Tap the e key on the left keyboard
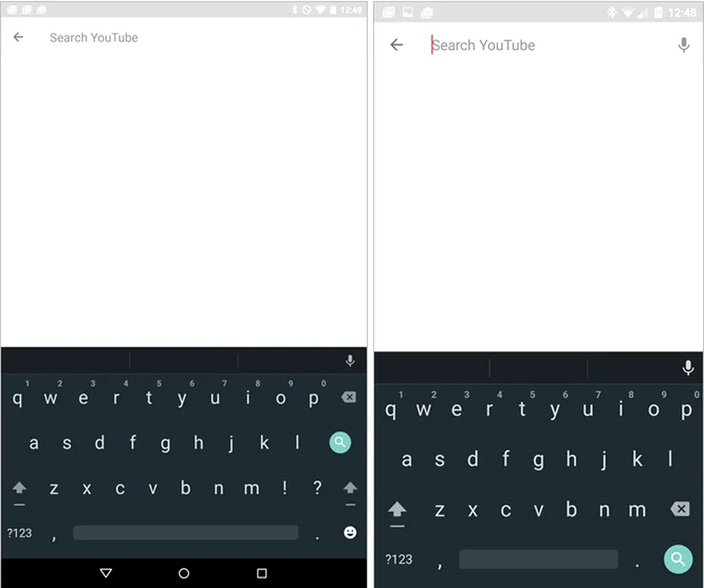Image resolution: width=704 pixels, height=588 pixels. [83, 398]
